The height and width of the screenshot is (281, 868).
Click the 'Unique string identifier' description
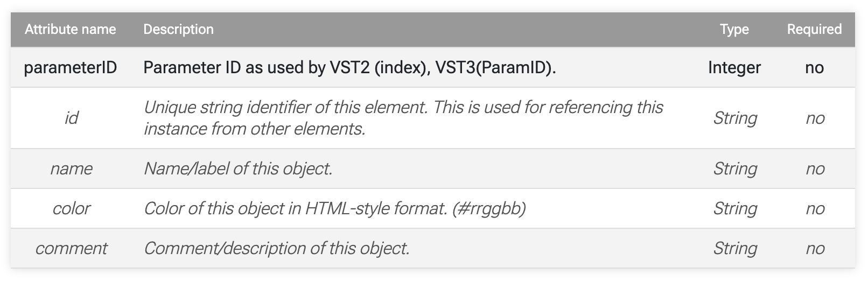[x=403, y=118]
